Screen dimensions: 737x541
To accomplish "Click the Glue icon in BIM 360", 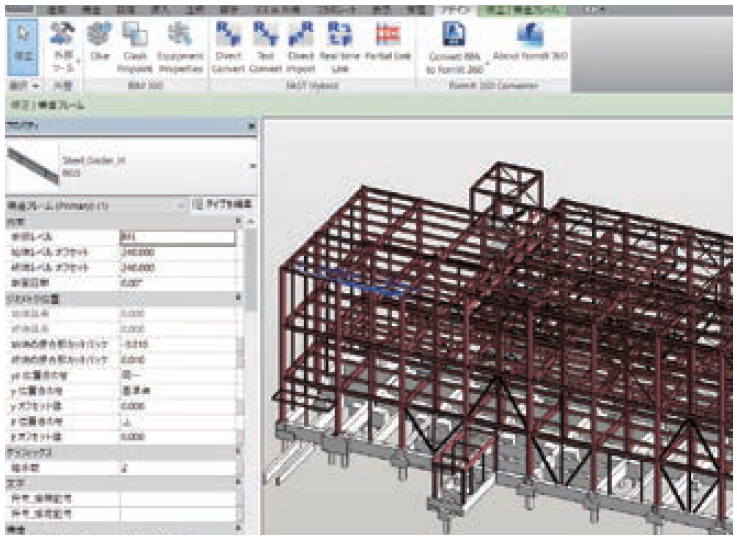I will (x=98, y=42).
